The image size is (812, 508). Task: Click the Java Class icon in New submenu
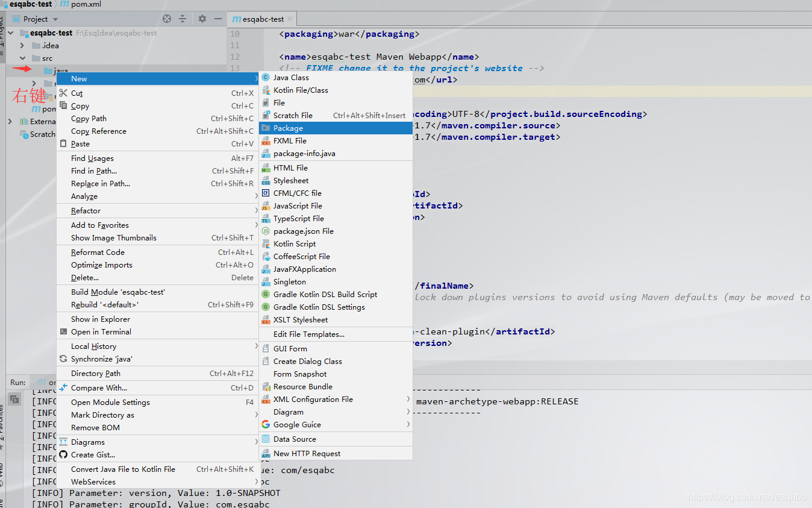coord(266,78)
